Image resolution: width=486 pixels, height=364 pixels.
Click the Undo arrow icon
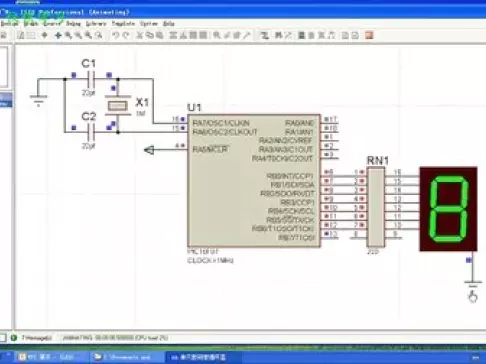click(115, 35)
